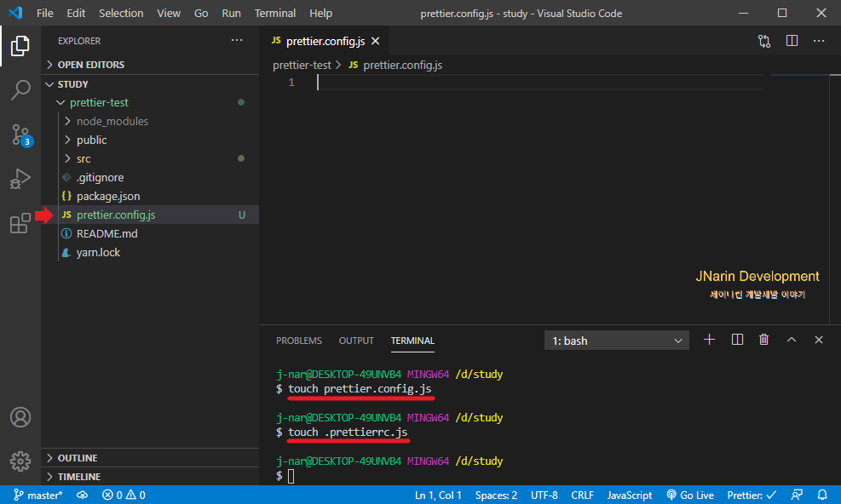Open the View menu

pos(169,13)
